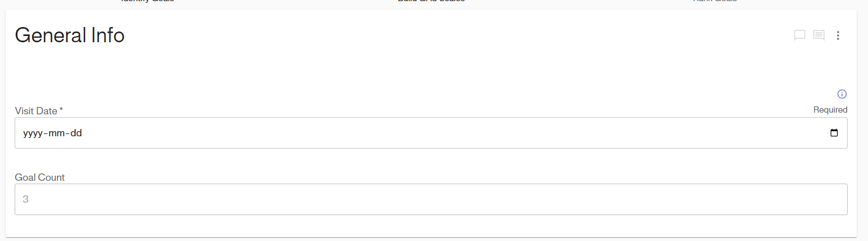868x241 pixels.
Task: Switch to the Build GAS Scales step
Action: point(431,2)
